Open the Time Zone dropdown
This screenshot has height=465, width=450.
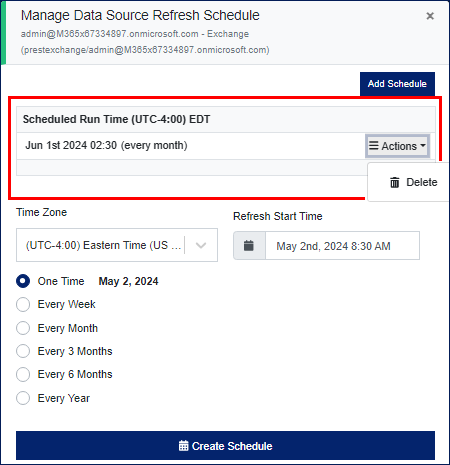[117, 245]
